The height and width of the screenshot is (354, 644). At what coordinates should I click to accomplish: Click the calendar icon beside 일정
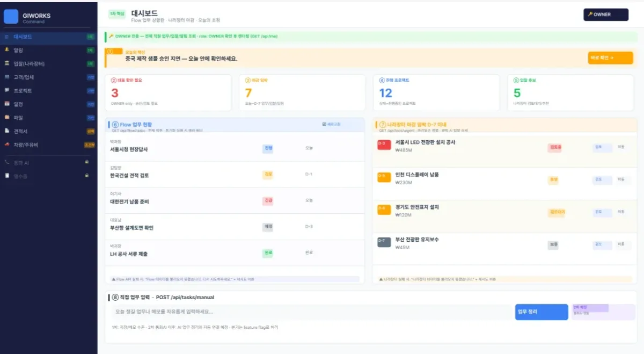click(7, 104)
